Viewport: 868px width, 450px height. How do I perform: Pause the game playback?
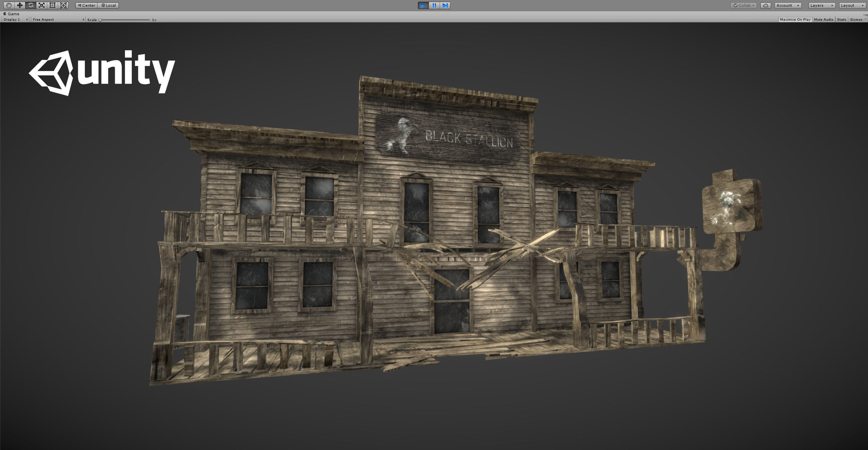click(434, 5)
